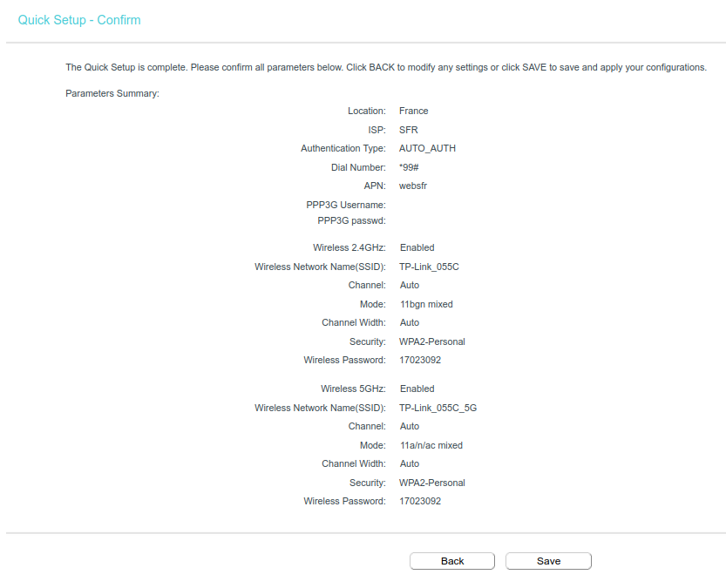This screenshot has width=726, height=588.
Task: Click the Save button
Action: pyautogui.click(x=548, y=561)
